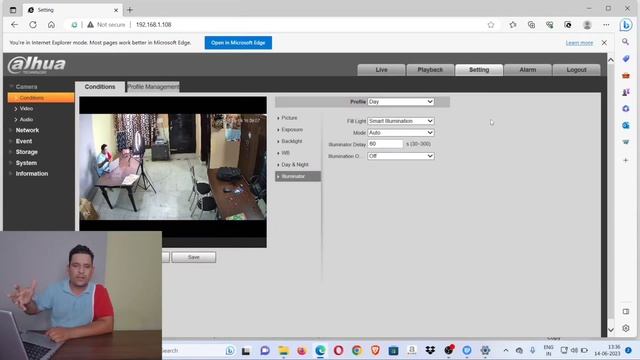Click the Save button
Viewport: 640px width, 360px height.
(x=194, y=257)
